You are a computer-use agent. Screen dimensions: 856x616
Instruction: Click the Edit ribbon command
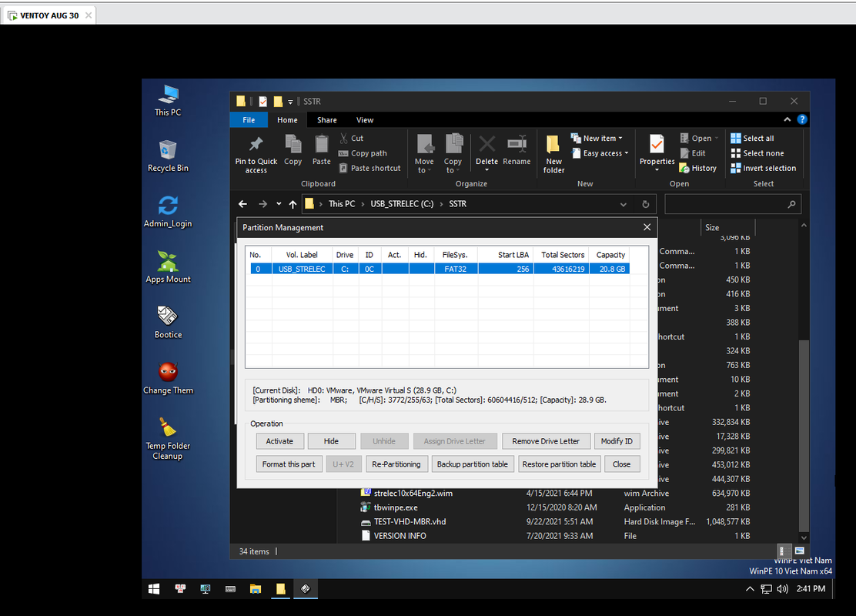(694, 153)
